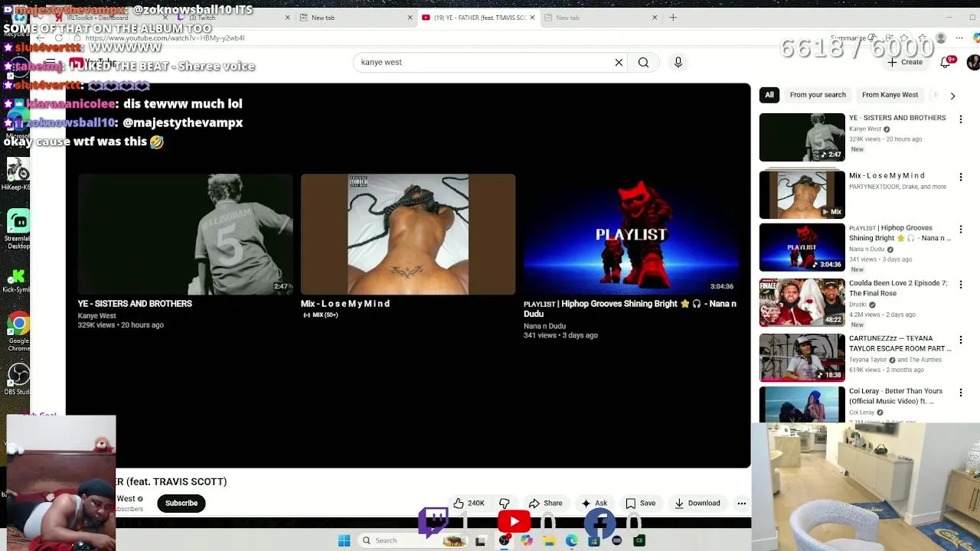Open Task View on the taskbar
Screen dimensions: 980x551
click(481, 541)
